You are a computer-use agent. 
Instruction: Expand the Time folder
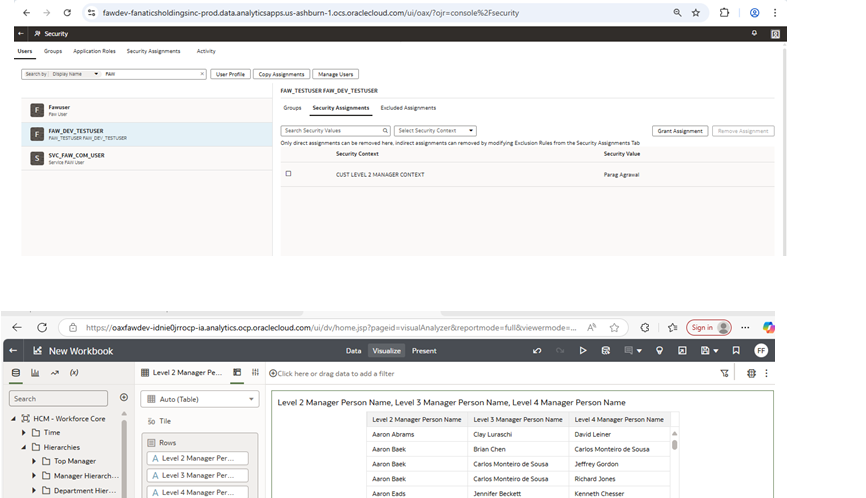click(x=24, y=432)
